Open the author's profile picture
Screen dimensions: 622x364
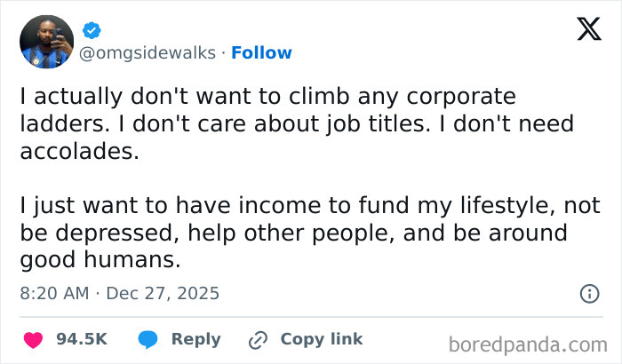pyautogui.click(x=46, y=42)
